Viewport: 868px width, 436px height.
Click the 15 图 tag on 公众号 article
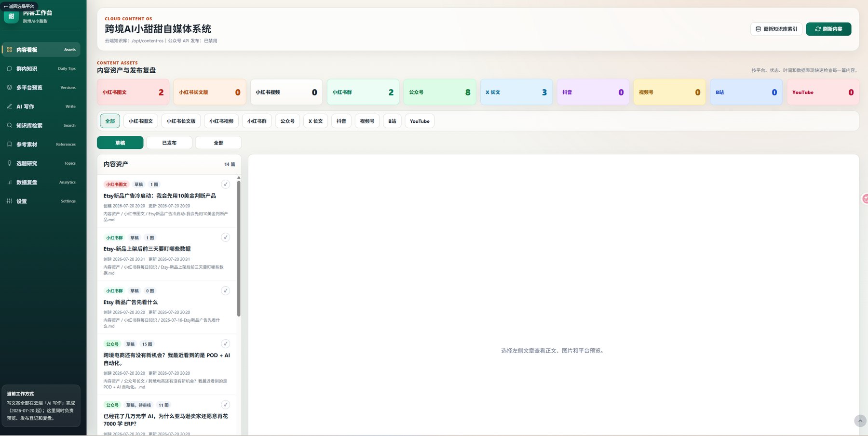coord(147,344)
